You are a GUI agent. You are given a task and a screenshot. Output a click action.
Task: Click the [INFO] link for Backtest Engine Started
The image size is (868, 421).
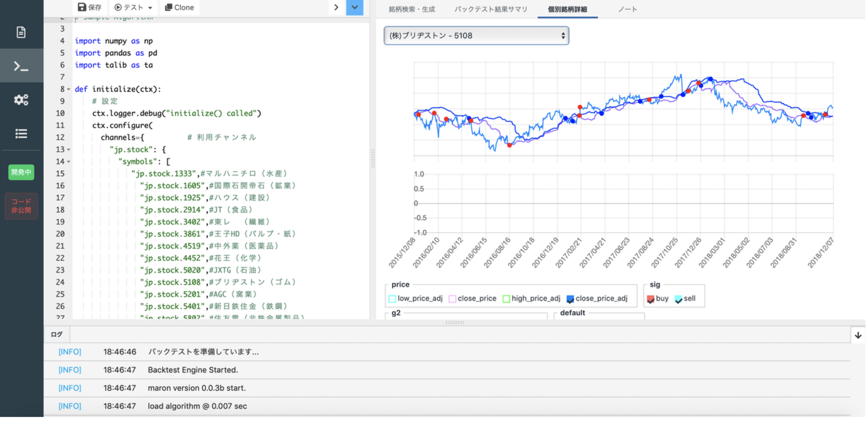pyautogui.click(x=70, y=370)
